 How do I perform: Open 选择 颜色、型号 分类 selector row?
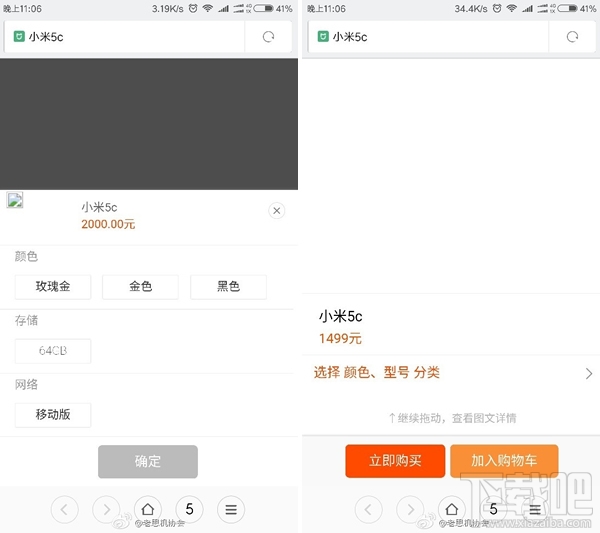451,372
